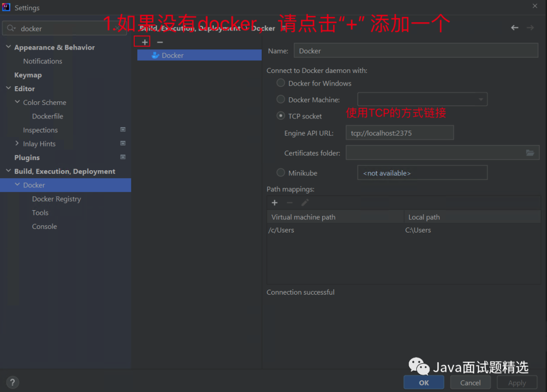Open Inspections settings
547x392 pixels.
41,130
